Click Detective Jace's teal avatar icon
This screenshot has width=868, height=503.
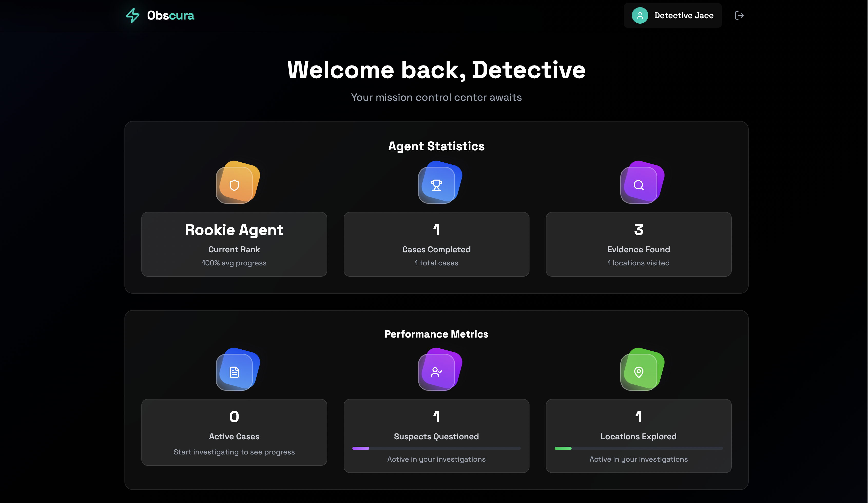click(640, 15)
